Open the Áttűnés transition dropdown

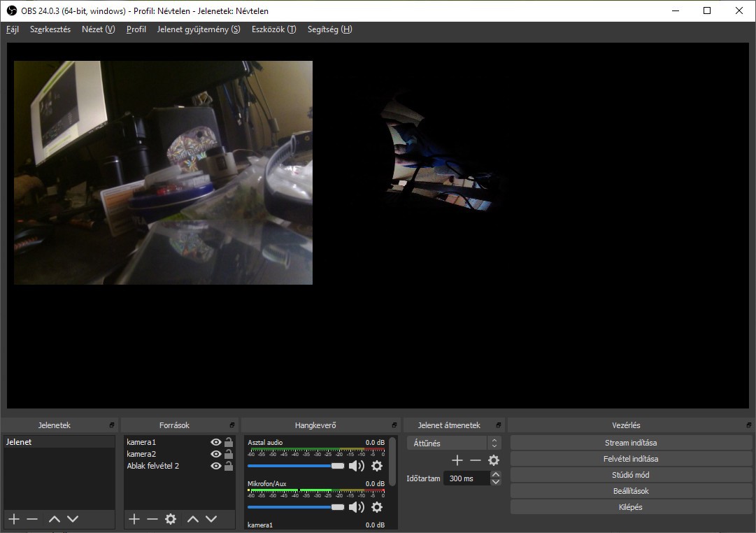(x=454, y=443)
